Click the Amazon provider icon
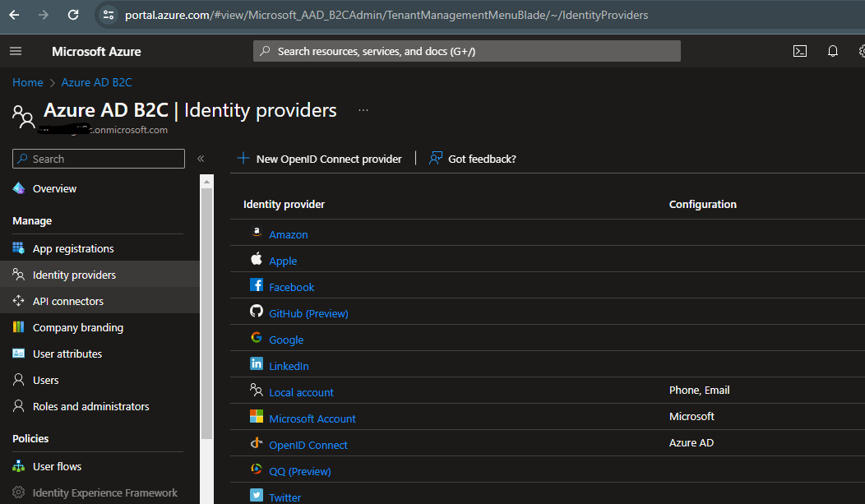This screenshot has height=504, width=865. coord(257,232)
